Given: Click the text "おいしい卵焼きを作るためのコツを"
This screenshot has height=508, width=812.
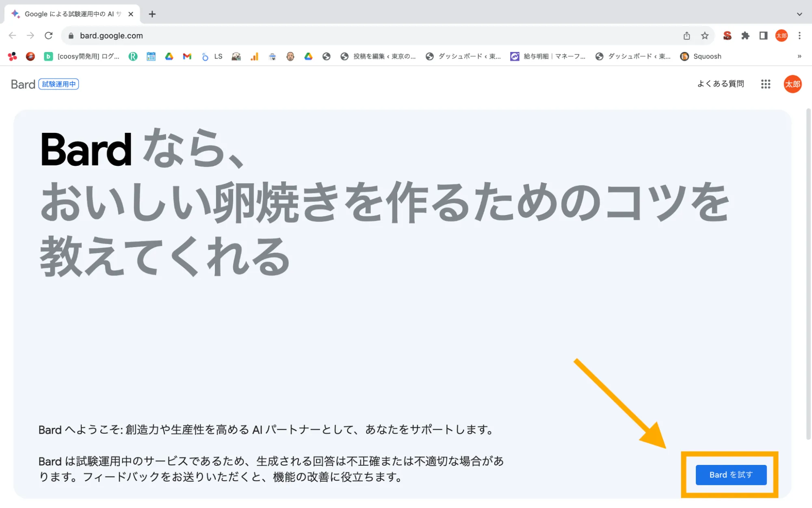Looking at the screenshot, I should point(385,202).
